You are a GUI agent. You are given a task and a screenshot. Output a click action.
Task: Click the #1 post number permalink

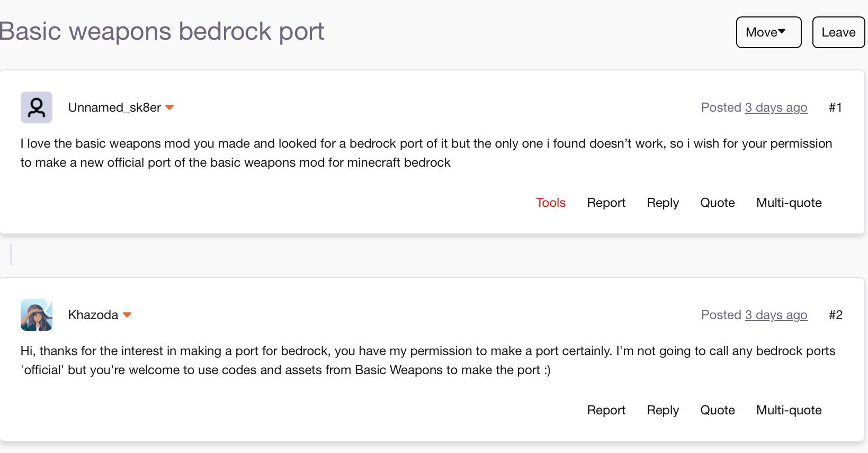pos(835,107)
